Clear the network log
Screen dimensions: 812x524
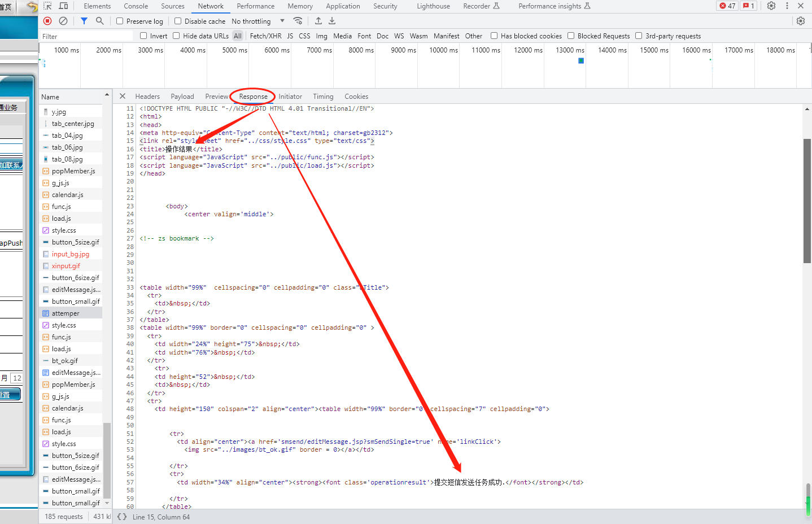coord(63,21)
